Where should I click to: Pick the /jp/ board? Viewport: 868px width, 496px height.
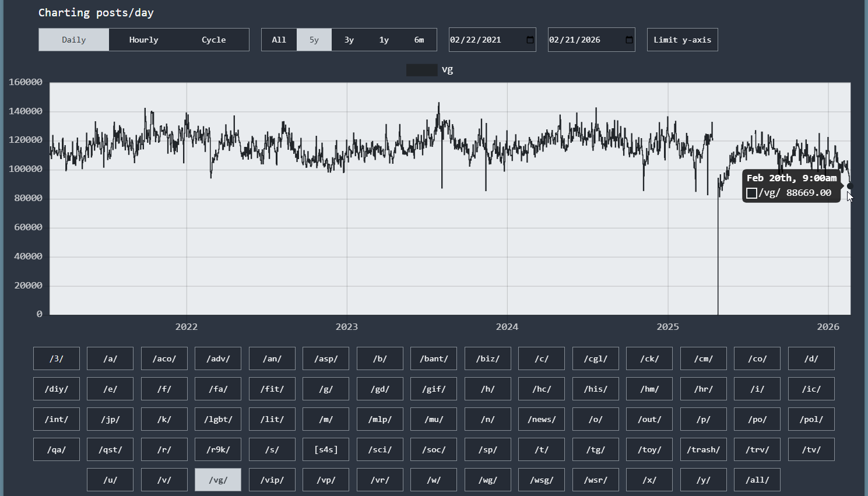click(x=110, y=419)
